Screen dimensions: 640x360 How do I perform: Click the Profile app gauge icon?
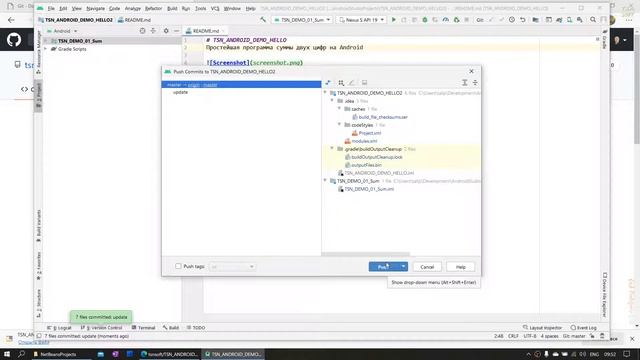coord(446,20)
